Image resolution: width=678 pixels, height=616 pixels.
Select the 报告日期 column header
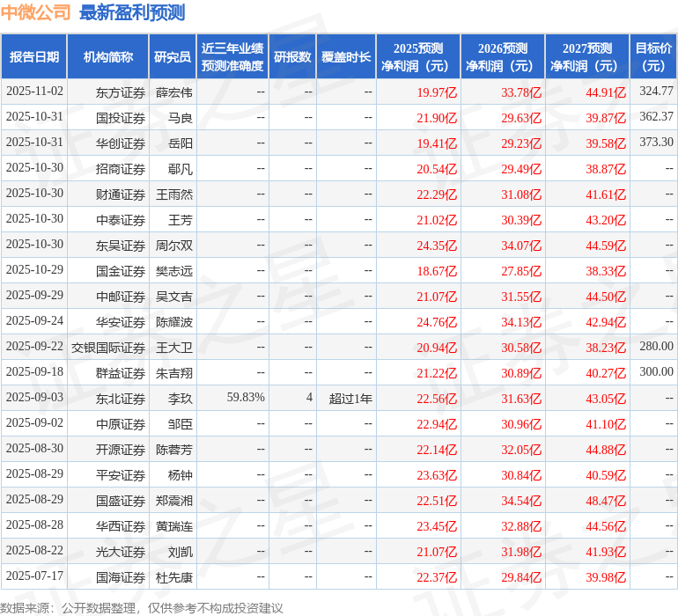click(x=34, y=57)
